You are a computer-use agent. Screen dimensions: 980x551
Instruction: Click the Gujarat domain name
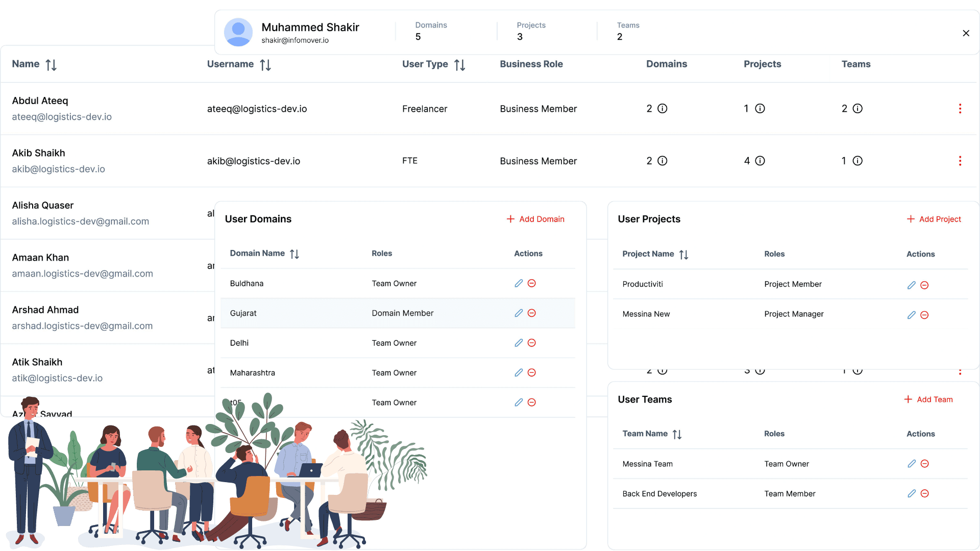coord(243,313)
